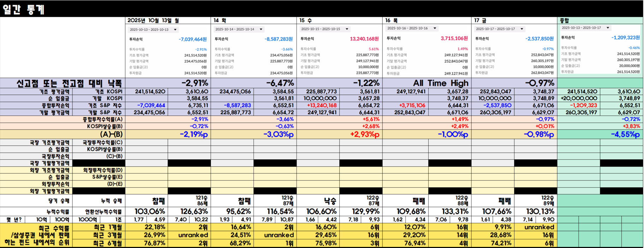Select the 74.21% six-month return cell
Viewport: 644px width, 248px height.
point(493,243)
